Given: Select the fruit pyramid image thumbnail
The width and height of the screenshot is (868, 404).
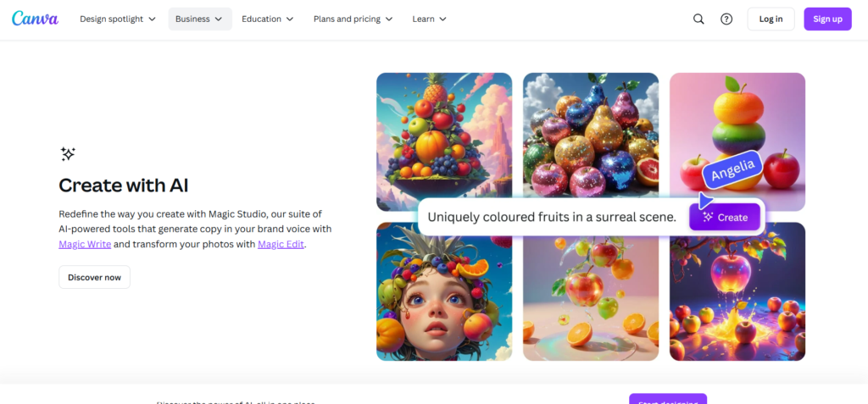Looking at the screenshot, I should (444, 136).
